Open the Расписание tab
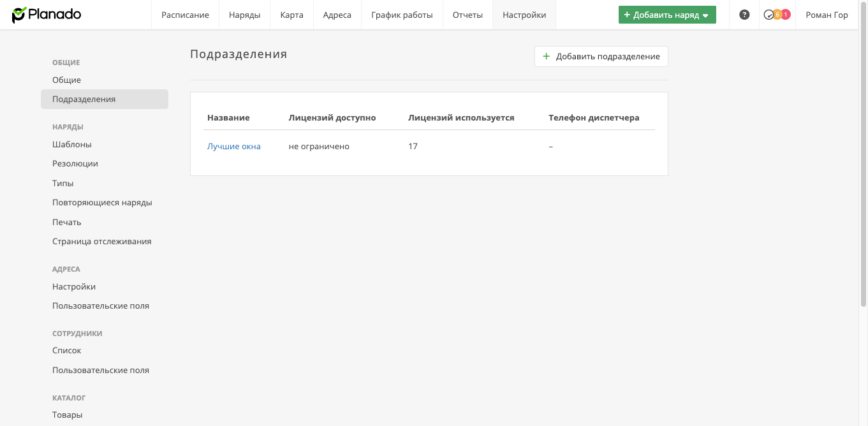This screenshot has height=426, width=868. [x=185, y=15]
